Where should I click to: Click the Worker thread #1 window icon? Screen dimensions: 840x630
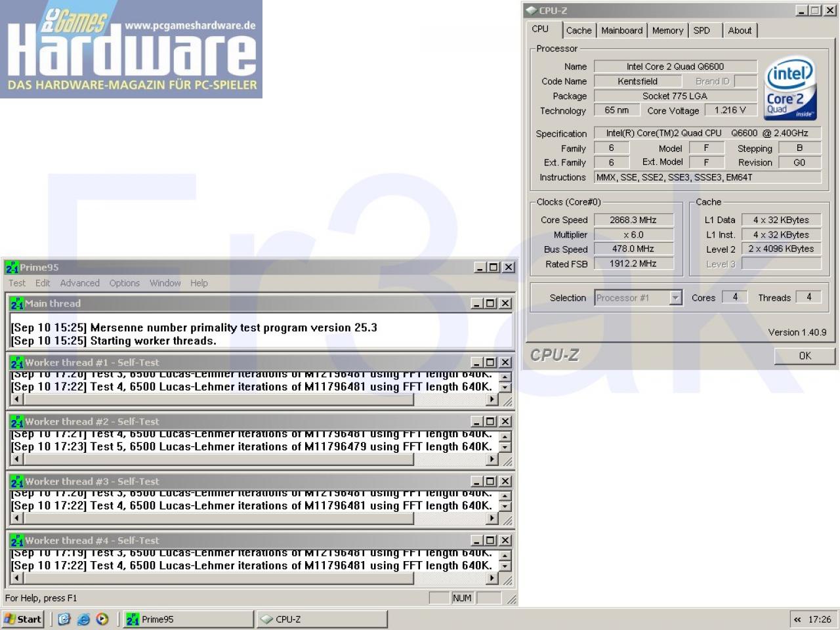pos(17,362)
